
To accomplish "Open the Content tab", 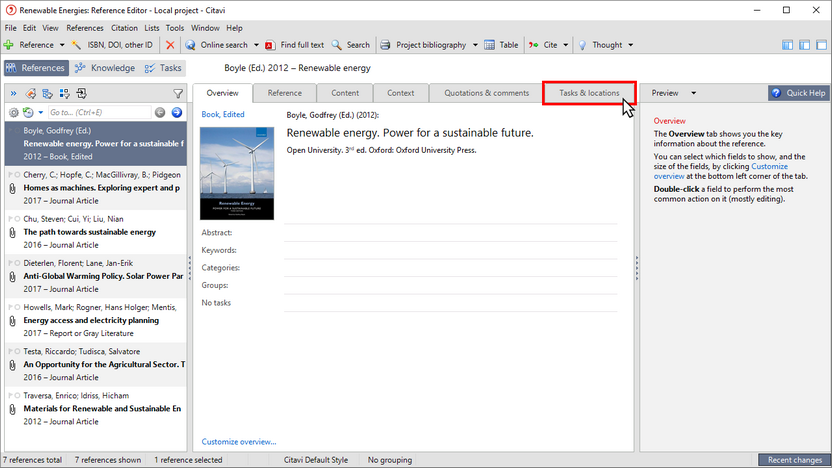I will (x=345, y=93).
